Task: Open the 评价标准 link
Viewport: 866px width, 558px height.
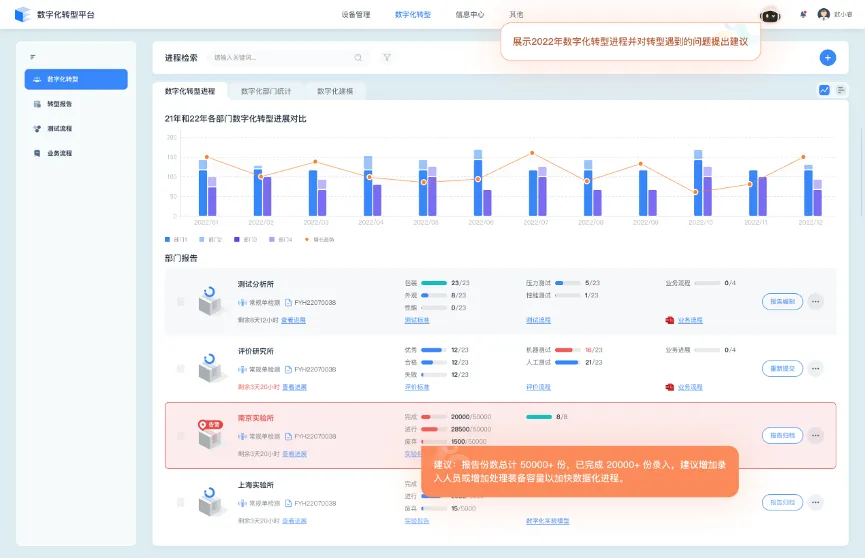Action: coord(417,387)
